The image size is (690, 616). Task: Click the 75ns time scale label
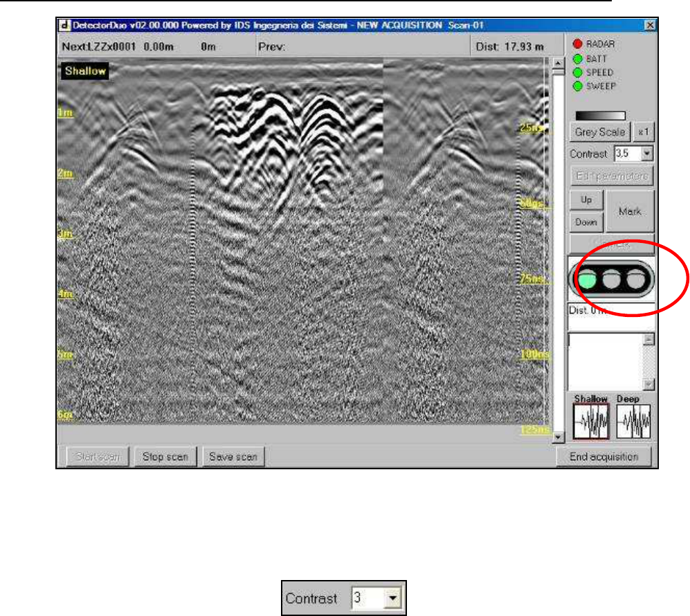(x=532, y=278)
